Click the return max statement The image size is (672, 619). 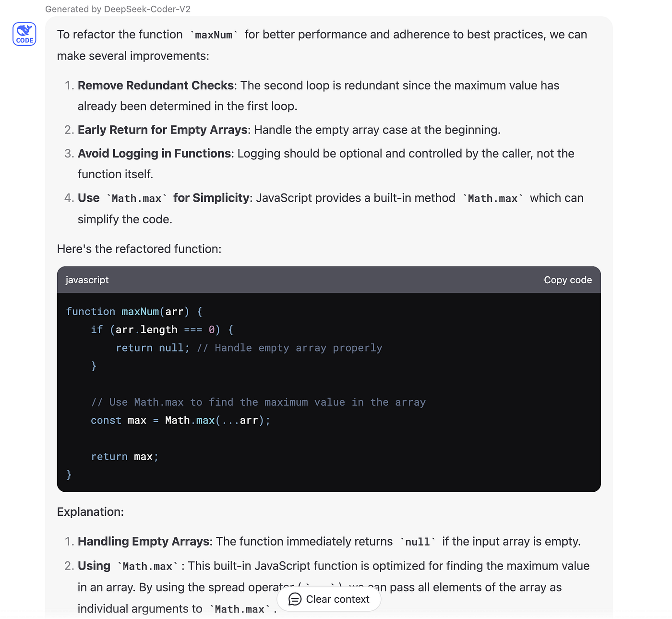(124, 457)
